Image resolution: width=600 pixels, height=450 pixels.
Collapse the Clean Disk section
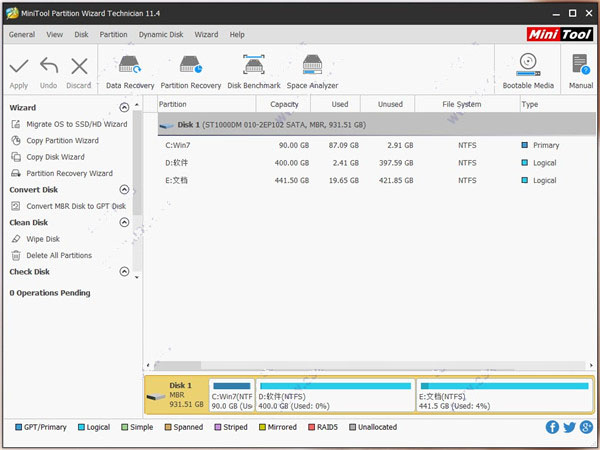[x=124, y=222]
